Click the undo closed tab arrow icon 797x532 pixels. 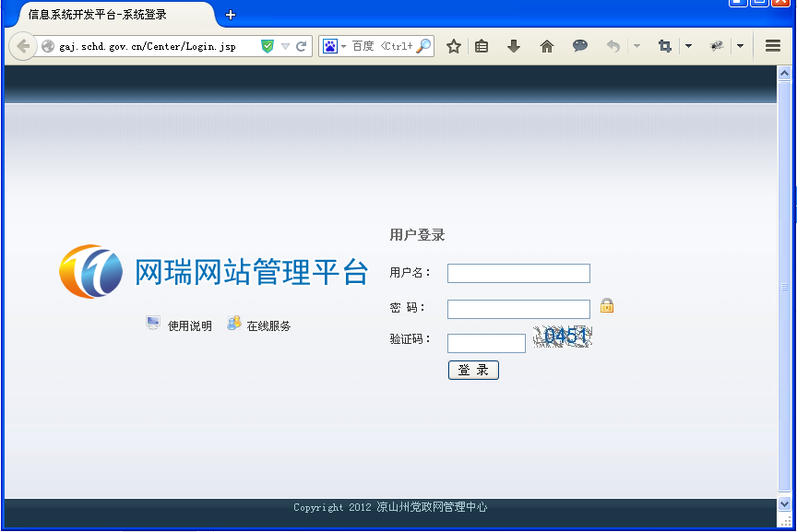pos(613,46)
